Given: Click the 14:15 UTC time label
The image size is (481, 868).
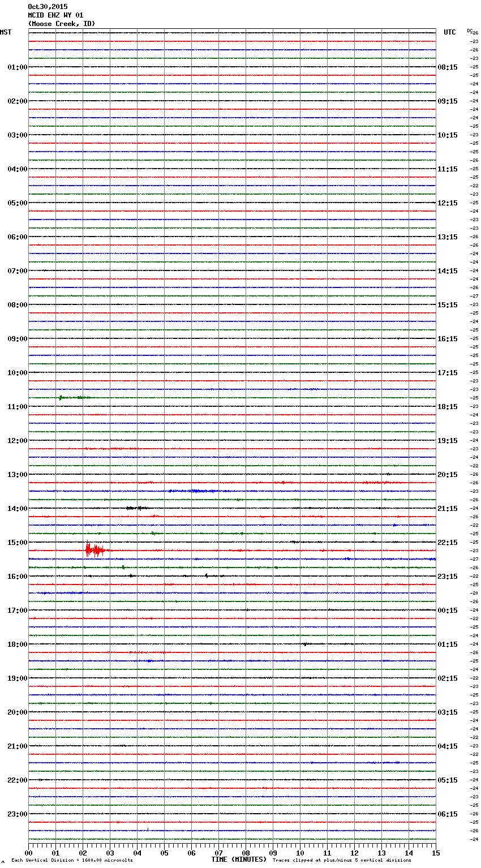Looking at the screenshot, I should pos(448,271).
